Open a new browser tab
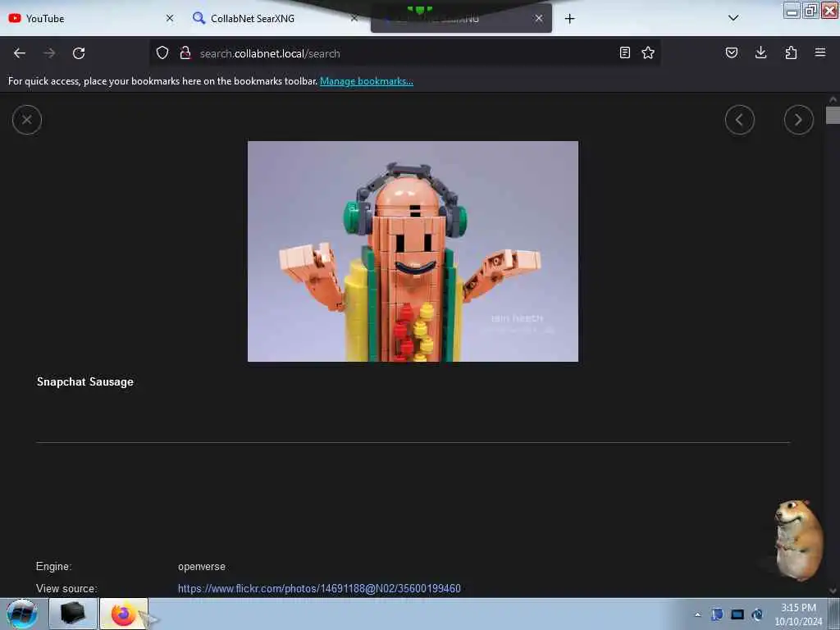 click(569, 19)
